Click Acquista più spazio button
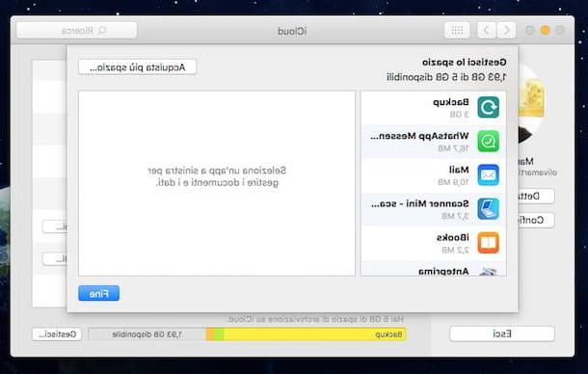Screen dimensions: 588x374 [x=137, y=67]
